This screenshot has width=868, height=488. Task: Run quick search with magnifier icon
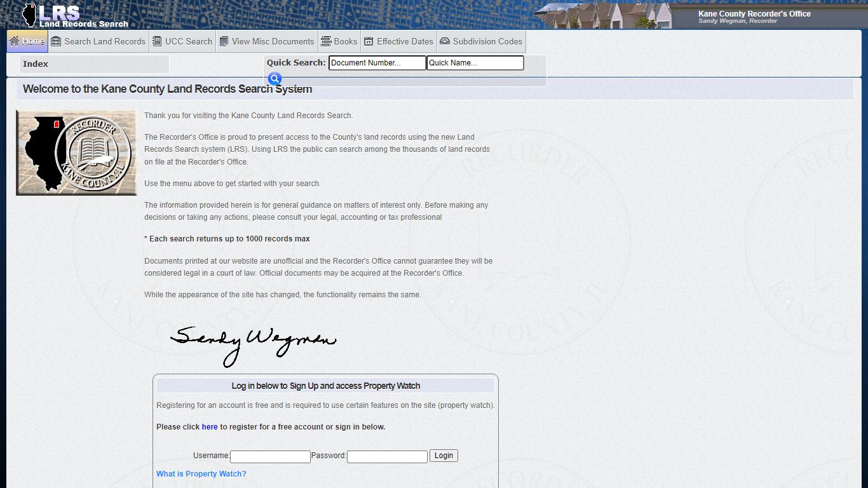pyautogui.click(x=275, y=79)
